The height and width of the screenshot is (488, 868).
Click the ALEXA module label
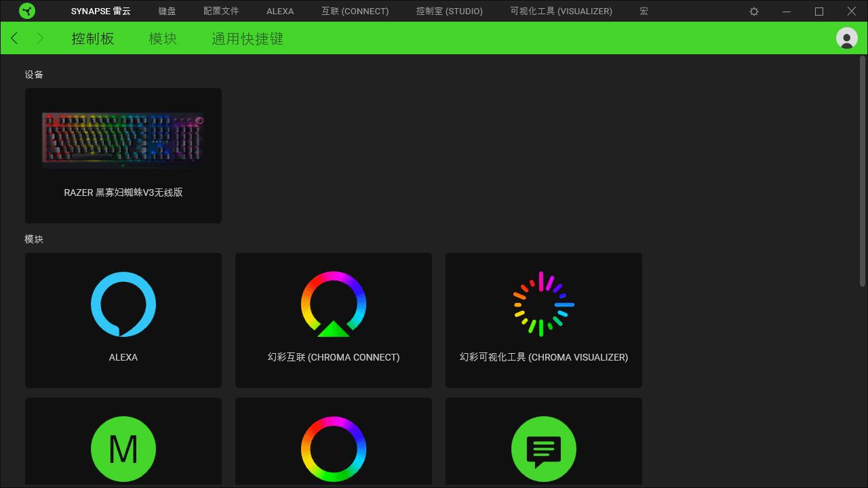pyautogui.click(x=123, y=357)
